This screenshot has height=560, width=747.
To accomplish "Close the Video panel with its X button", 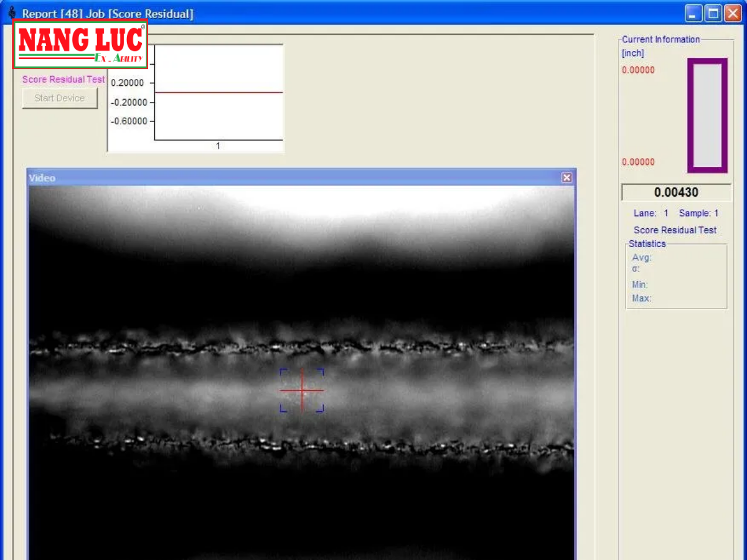I will click(x=566, y=178).
